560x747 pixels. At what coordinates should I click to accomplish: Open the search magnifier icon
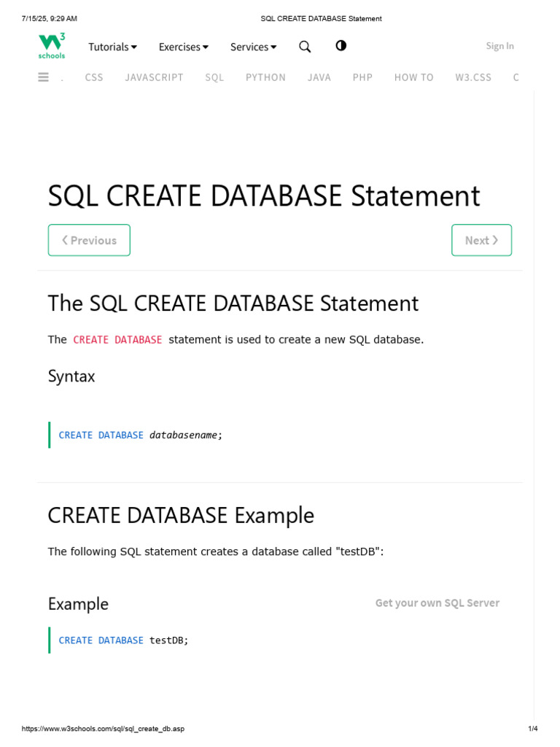pyautogui.click(x=305, y=47)
